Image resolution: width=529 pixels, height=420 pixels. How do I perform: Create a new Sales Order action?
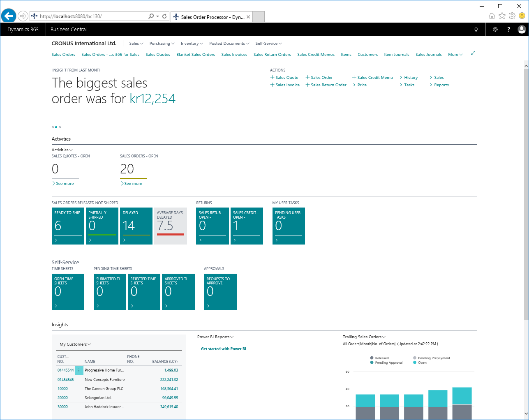pos(319,78)
